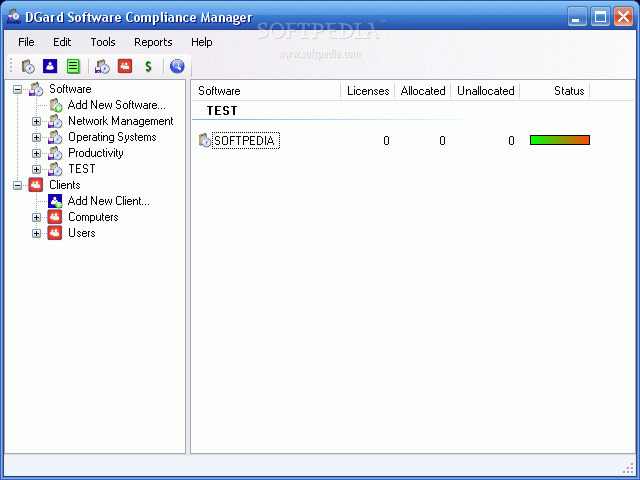Click the TEST folder icon in tree
This screenshot has width=640, height=480.
[55, 169]
